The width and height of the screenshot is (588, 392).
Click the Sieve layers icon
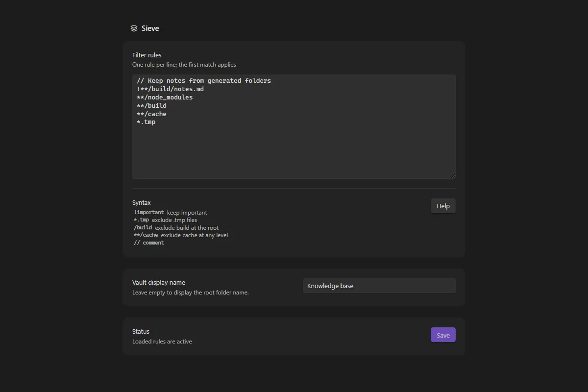134,28
